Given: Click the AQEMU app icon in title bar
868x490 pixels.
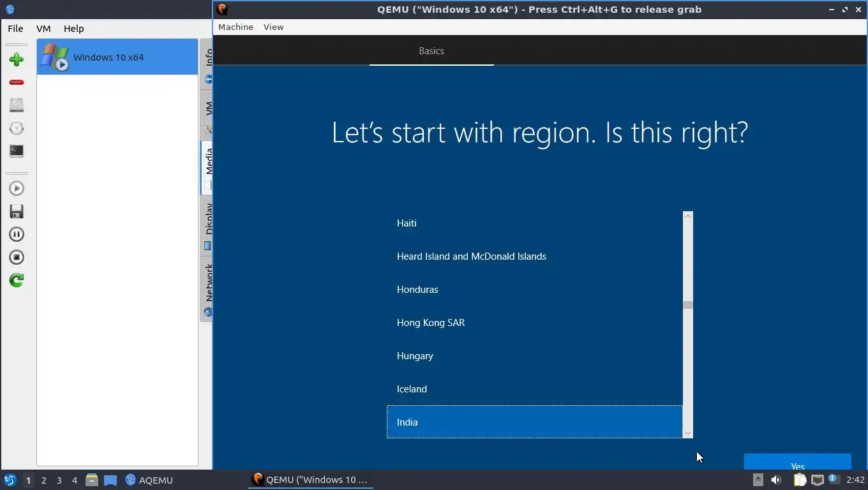Looking at the screenshot, I should point(10,10).
